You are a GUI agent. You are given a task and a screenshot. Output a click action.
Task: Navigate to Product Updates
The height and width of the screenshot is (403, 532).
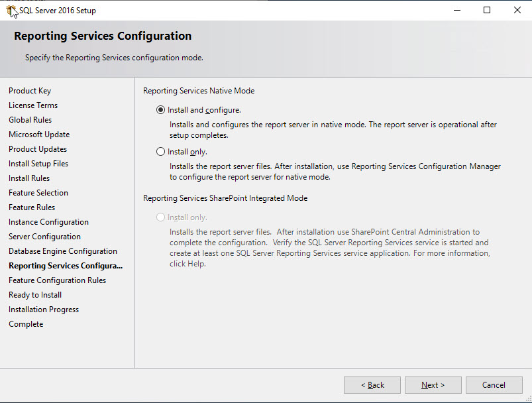tap(38, 148)
